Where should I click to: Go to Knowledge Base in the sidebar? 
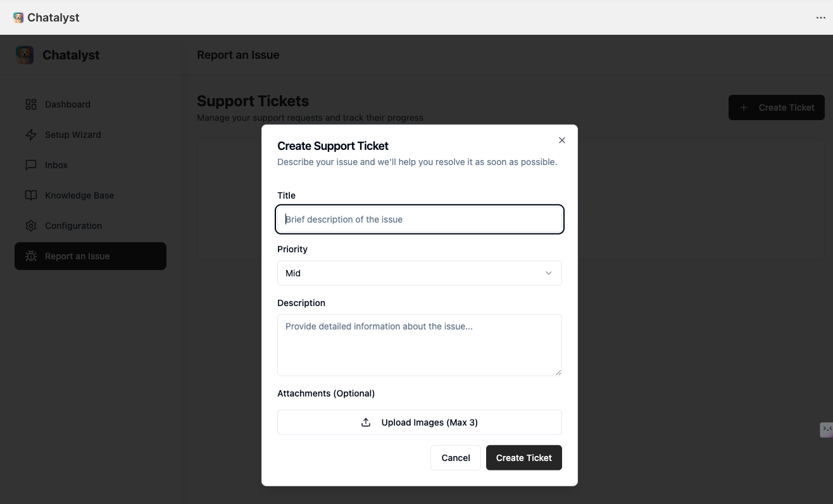pyautogui.click(x=79, y=195)
